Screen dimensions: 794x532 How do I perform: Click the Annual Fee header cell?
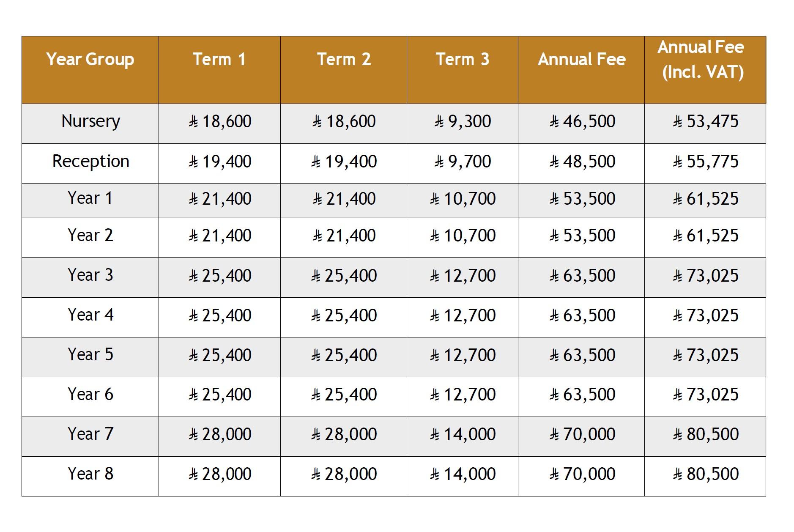coord(581,70)
